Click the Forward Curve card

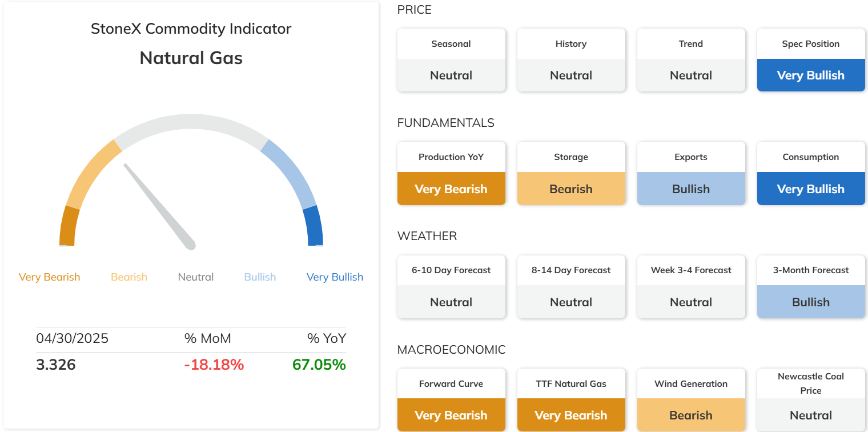[x=451, y=399]
